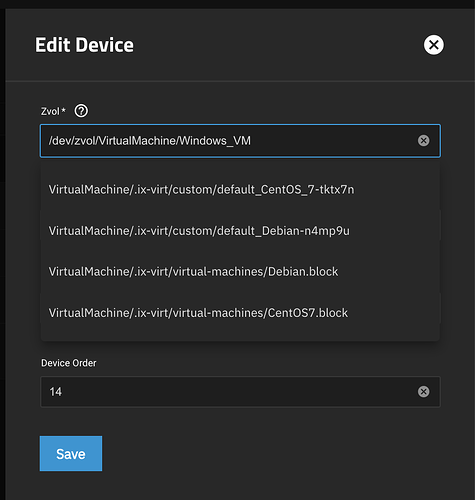Image resolution: width=475 pixels, height=500 pixels.
Task: Click Save to apply device changes
Action: pos(71,453)
